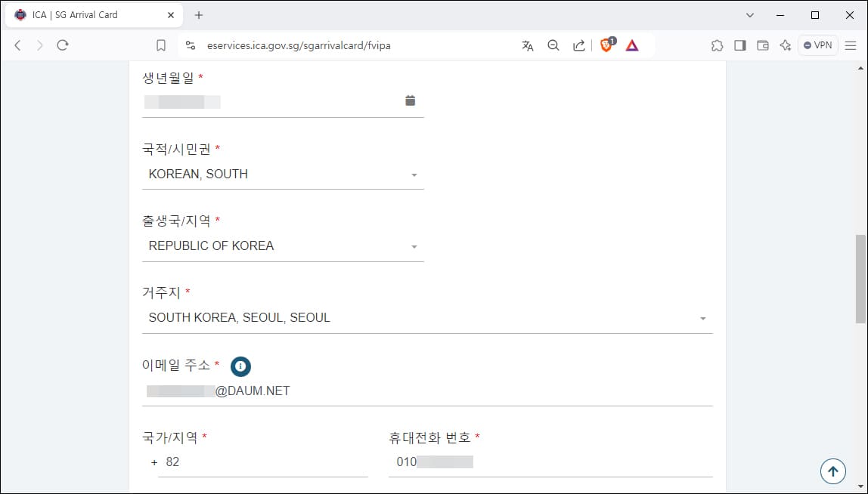The image size is (868, 494).
Task: Click the scroll-to-top arrow button
Action: 832,471
